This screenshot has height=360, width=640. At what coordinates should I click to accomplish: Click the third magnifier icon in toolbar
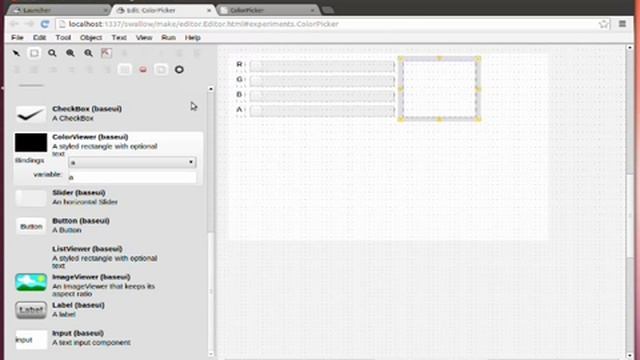point(88,53)
